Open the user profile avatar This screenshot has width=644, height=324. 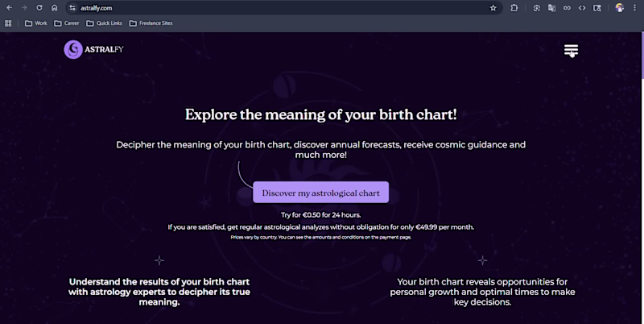619,8
